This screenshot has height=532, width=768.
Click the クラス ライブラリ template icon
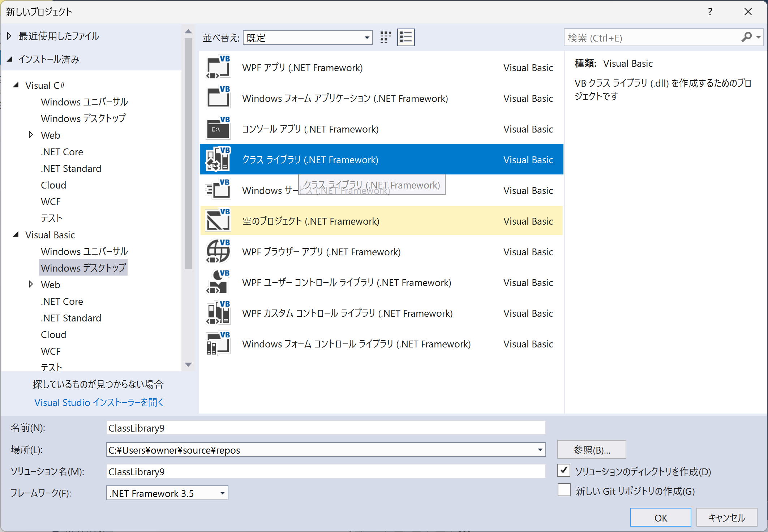[x=218, y=159]
